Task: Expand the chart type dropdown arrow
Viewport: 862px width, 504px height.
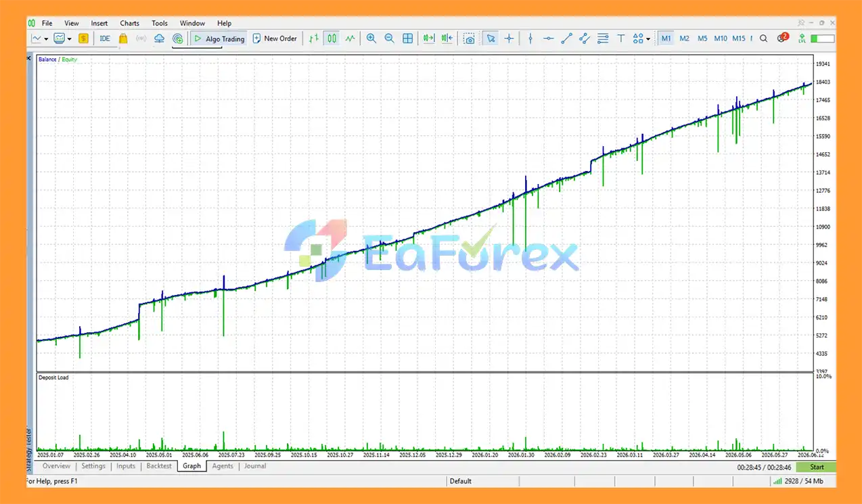Action: 46,39
